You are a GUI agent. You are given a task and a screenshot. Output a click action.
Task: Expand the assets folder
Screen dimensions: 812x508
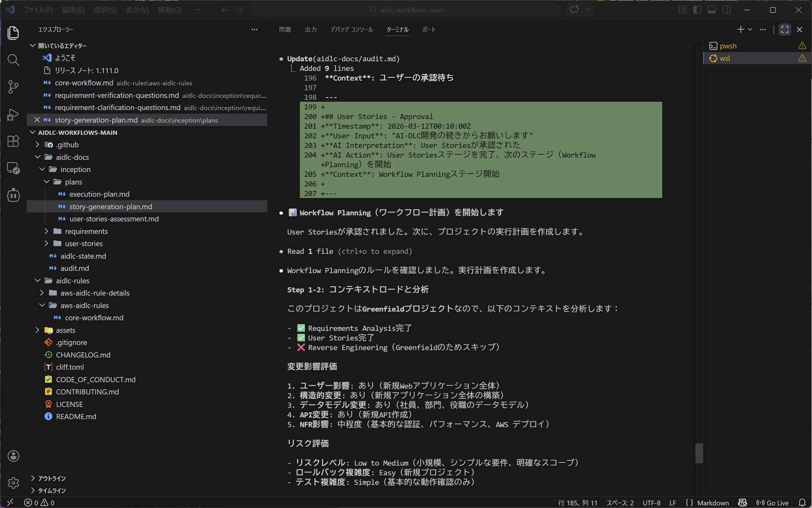pyautogui.click(x=147, y=330)
